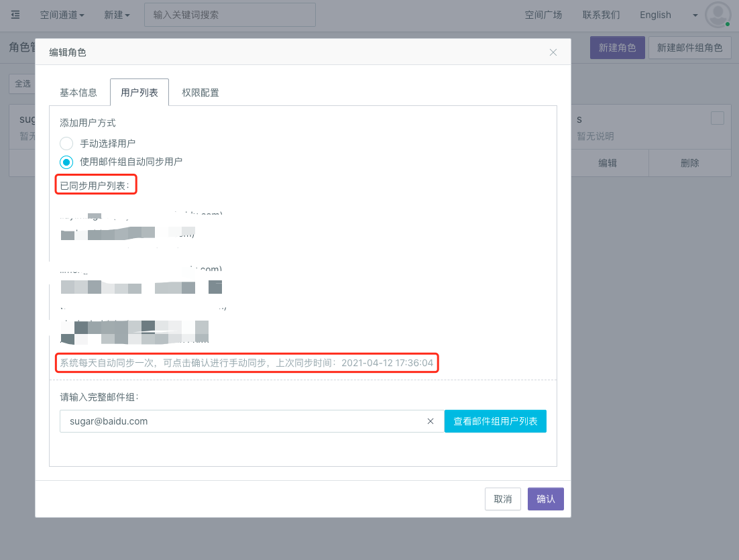Screen dimensions: 739x560
Task: Switch to the 用户列表 tab
Action: [139, 93]
